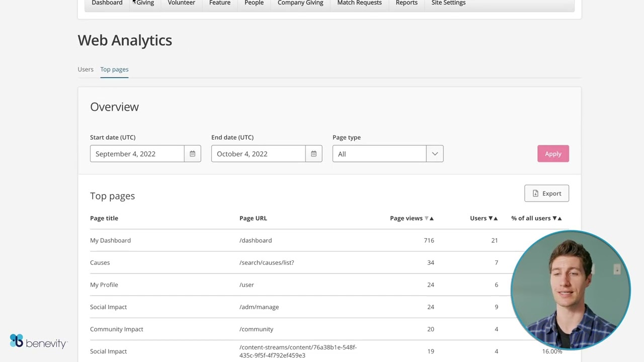Open the Volunteer menu
644x362 pixels.
click(181, 3)
